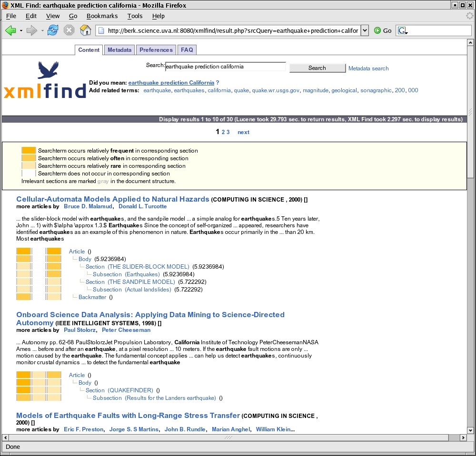Open the Back history dropdown arrow

[x=21, y=30]
